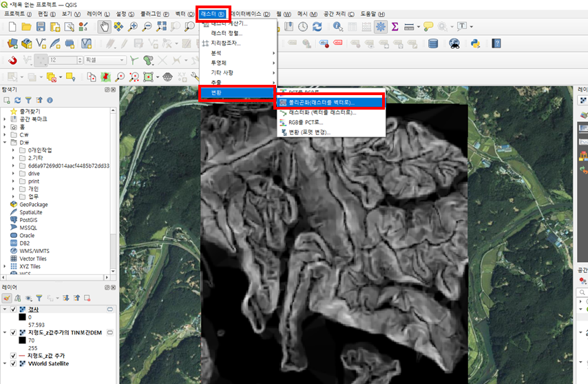Open the help book icon in toolbar
Screen dimensions: 588x384
[x=496, y=43]
